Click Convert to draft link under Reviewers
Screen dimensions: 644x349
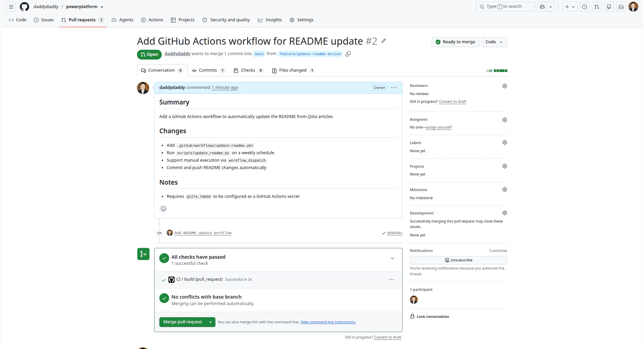(453, 101)
